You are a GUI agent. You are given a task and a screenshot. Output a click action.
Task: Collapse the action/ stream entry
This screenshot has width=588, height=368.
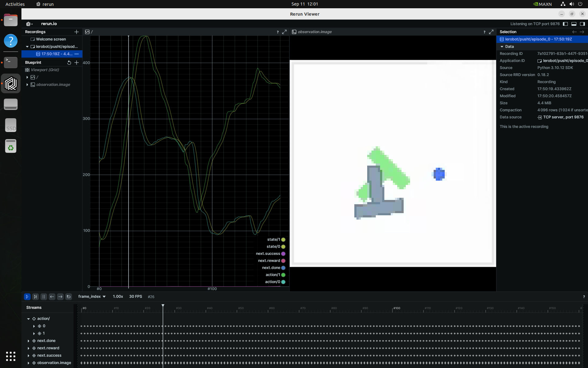pyautogui.click(x=28, y=319)
